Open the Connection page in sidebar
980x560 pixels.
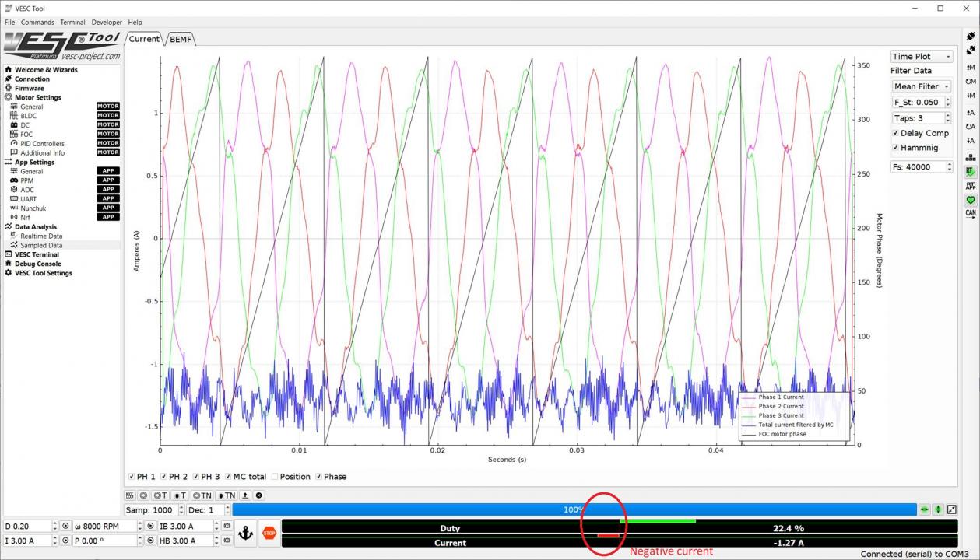click(x=32, y=79)
